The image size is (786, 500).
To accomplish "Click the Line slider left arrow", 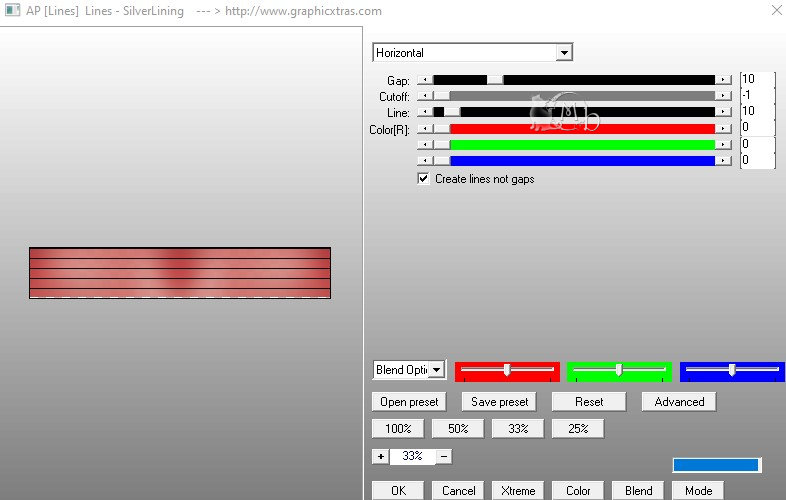I will pyautogui.click(x=425, y=112).
